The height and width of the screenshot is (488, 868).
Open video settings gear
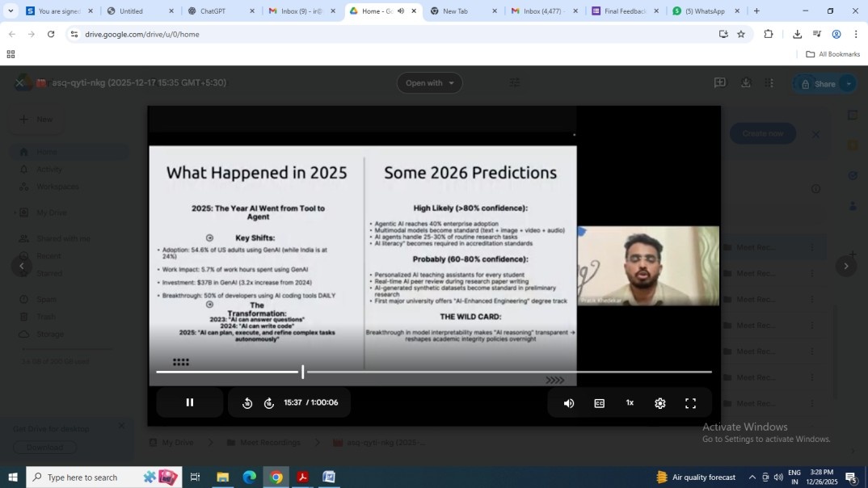660,403
